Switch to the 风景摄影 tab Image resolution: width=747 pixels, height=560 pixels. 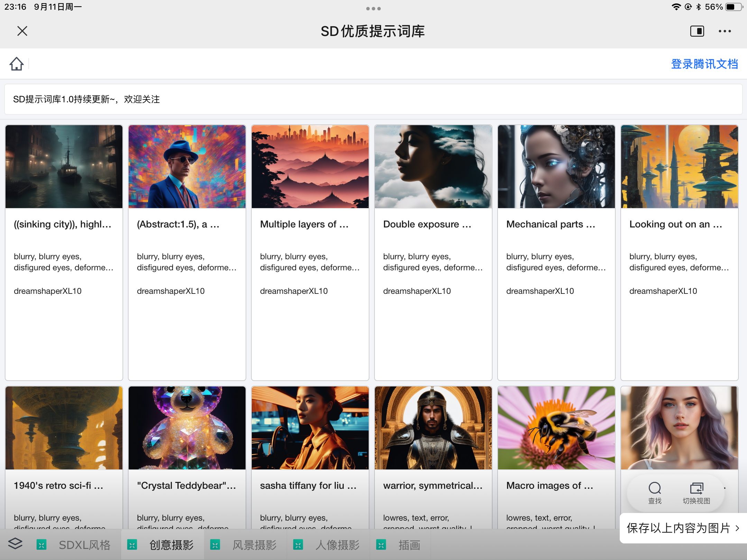[x=254, y=545]
